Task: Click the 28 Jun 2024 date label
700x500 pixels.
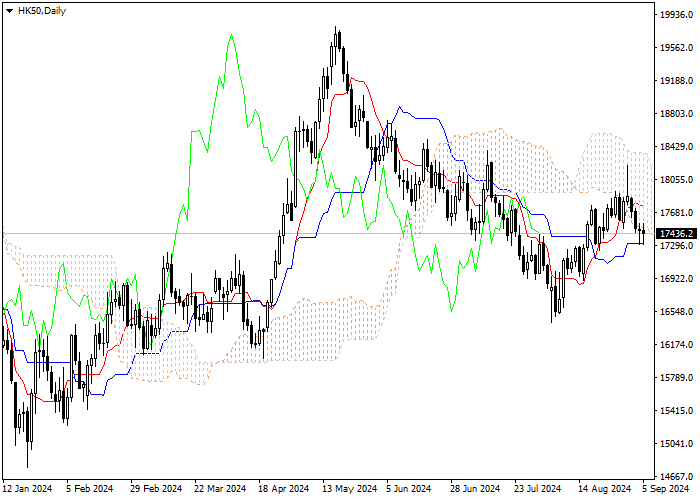Action: tap(475, 489)
